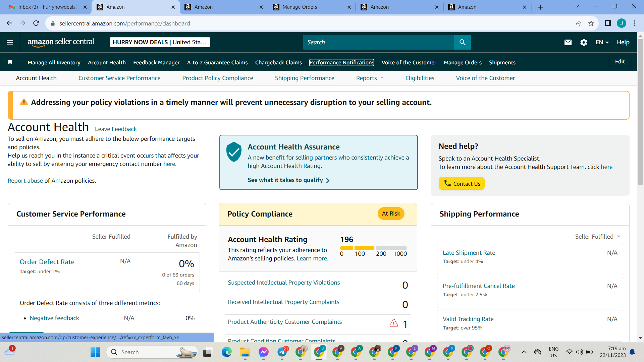The image size is (644, 362).
Task: Click the browser back arrow
Action: pos(9,23)
